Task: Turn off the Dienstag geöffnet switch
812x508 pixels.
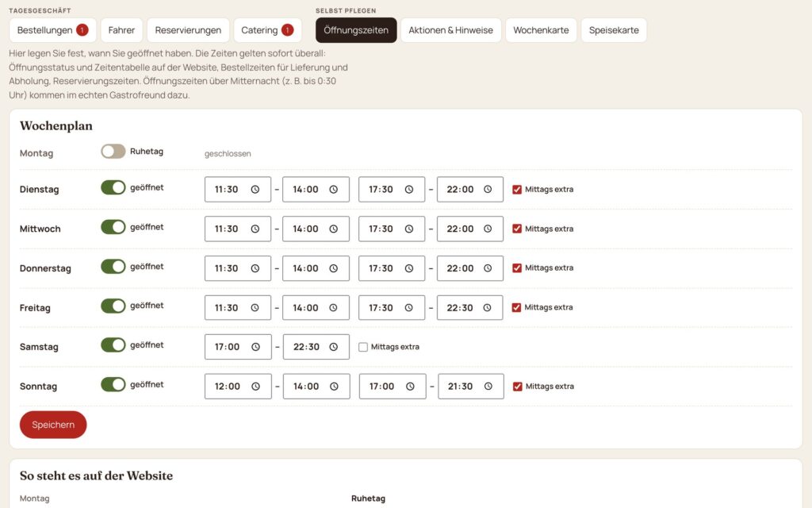Action: coord(113,187)
